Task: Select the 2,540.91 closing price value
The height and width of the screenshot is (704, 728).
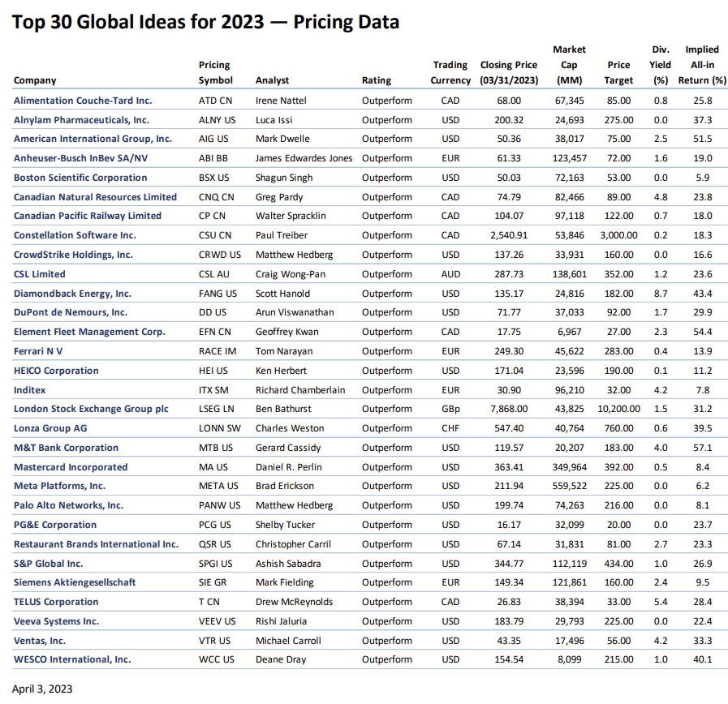Action: click(x=509, y=235)
